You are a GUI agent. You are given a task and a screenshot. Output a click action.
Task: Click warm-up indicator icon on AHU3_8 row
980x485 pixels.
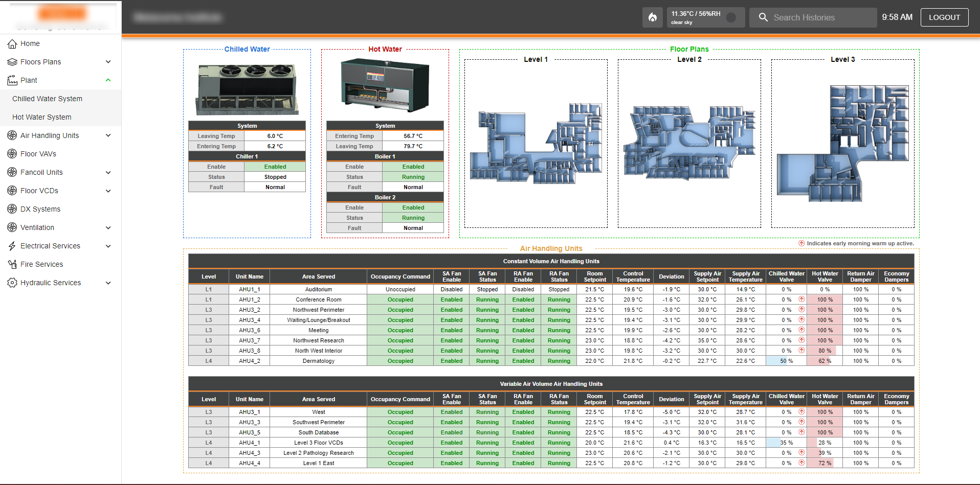[x=801, y=351]
